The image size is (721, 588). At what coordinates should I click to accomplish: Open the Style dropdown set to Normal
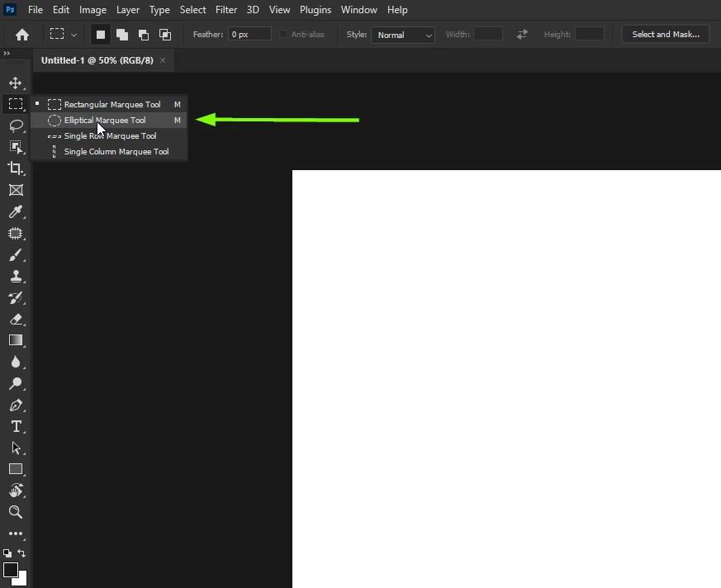(403, 35)
